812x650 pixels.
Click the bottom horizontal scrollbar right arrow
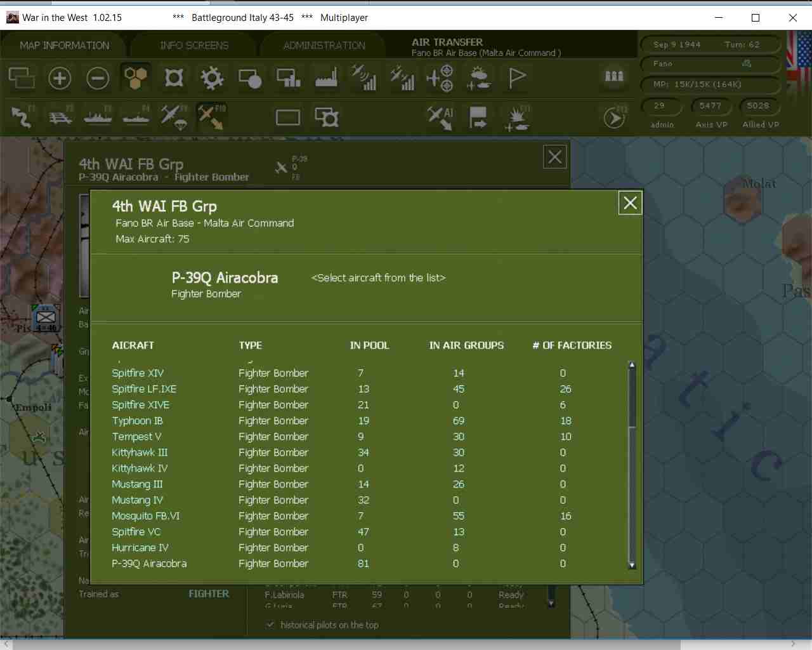coord(793,644)
